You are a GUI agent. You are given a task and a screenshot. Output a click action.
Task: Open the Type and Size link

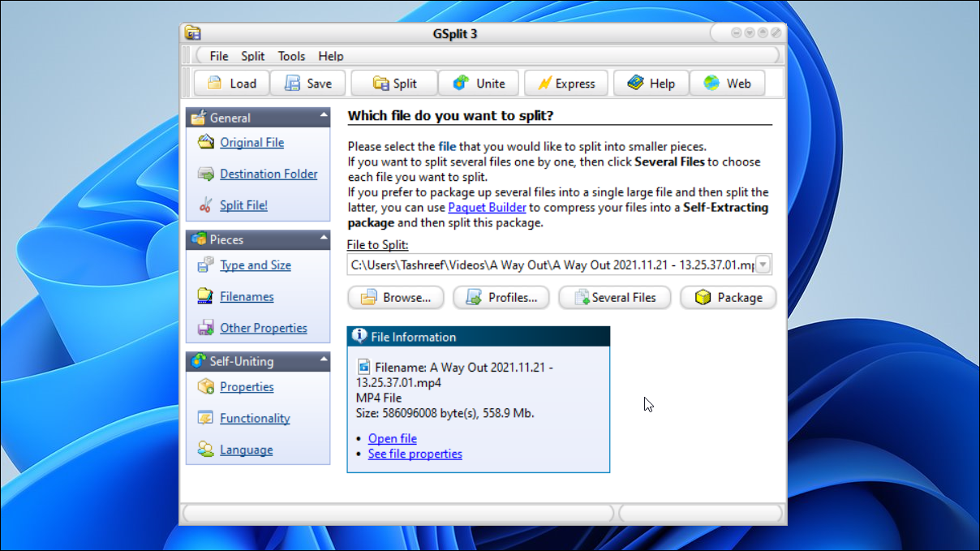(256, 265)
